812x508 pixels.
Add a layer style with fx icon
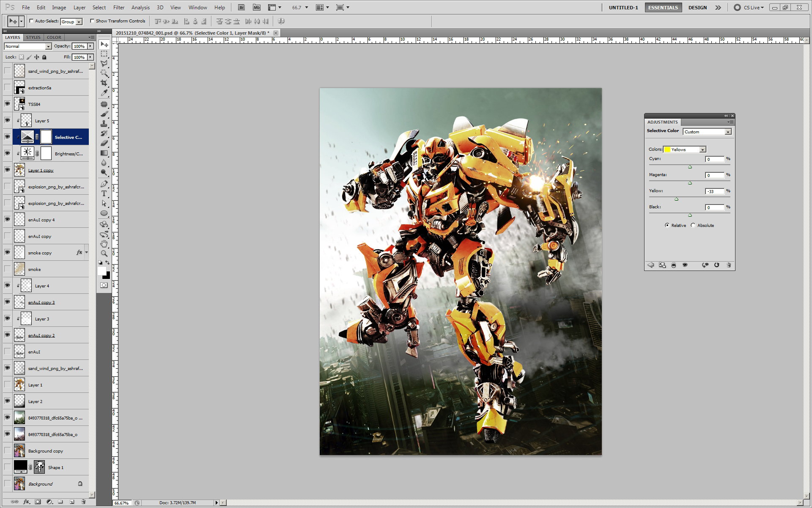point(27,502)
